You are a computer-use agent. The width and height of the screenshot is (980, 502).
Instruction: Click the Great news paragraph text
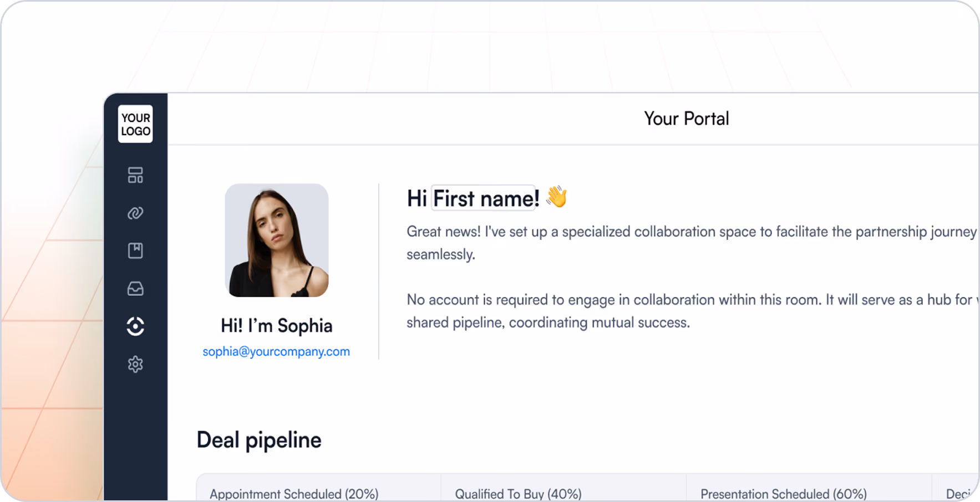[692, 243]
